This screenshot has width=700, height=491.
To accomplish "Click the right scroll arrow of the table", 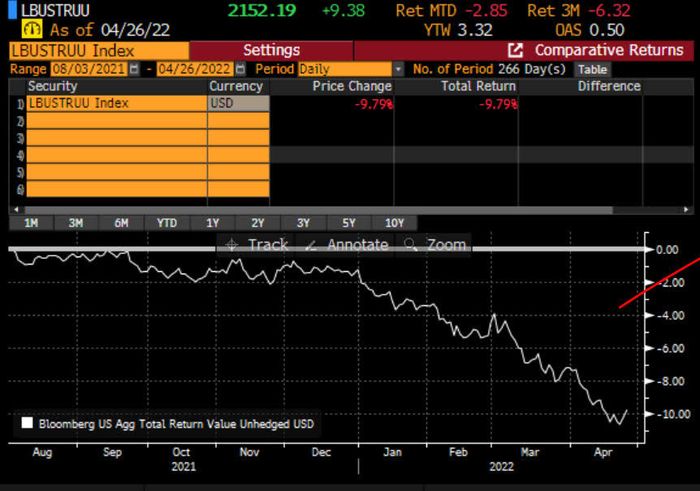I will (x=687, y=209).
